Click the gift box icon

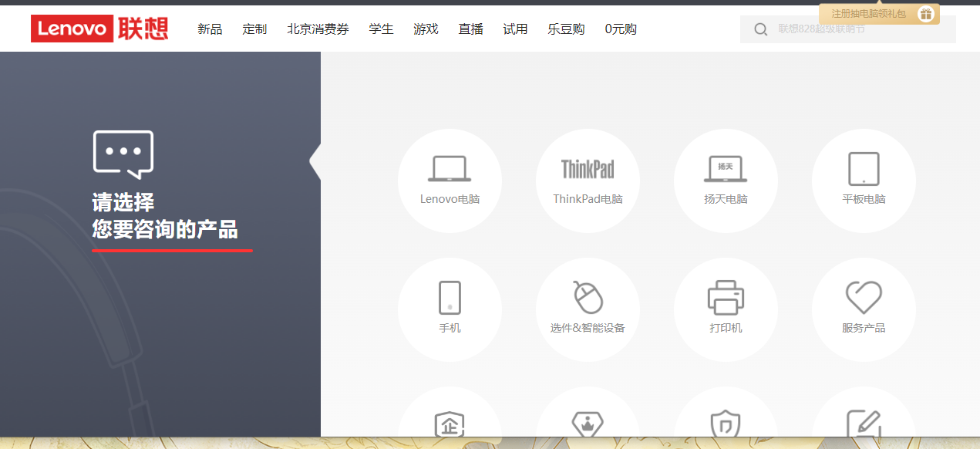coord(925,14)
